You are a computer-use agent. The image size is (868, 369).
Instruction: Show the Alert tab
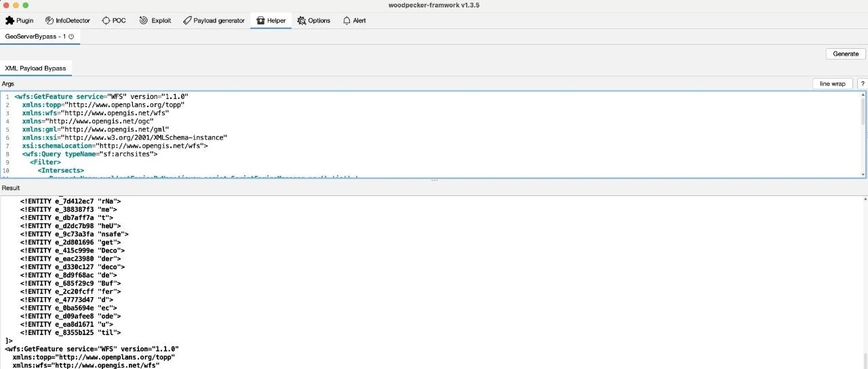coord(354,20)
